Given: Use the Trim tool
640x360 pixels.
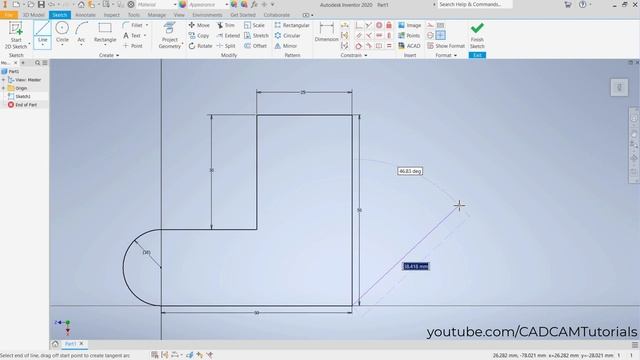Looking at the screenshot, I should (x=226, y=25).
